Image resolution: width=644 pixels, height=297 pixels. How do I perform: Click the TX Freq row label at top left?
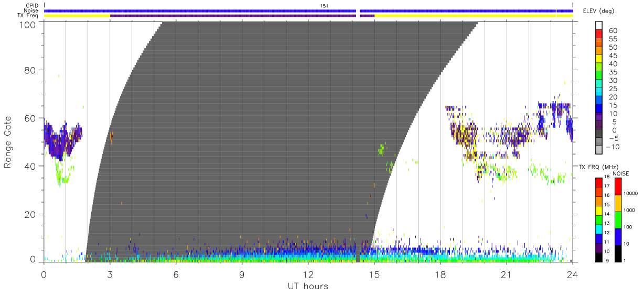point(28,16)
